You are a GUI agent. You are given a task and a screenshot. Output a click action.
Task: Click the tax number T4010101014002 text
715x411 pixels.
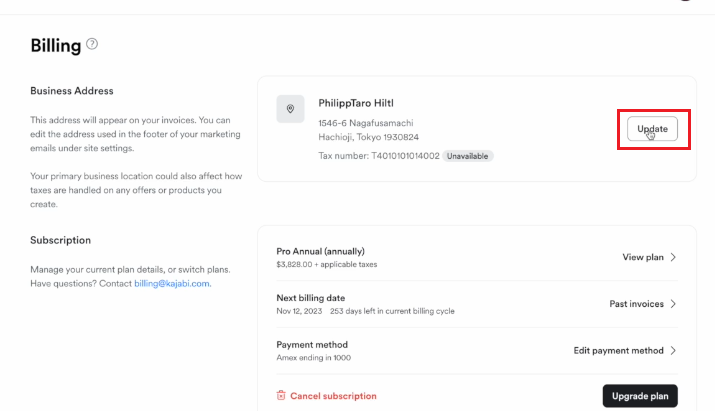(405, 156)
